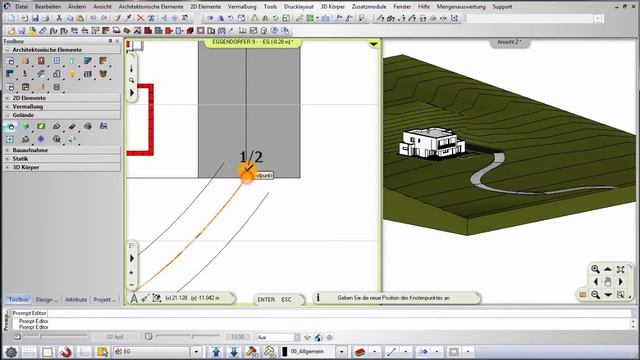Pin the Toolbox panel
The image size is (640, 360).
(x=110, y=41)
